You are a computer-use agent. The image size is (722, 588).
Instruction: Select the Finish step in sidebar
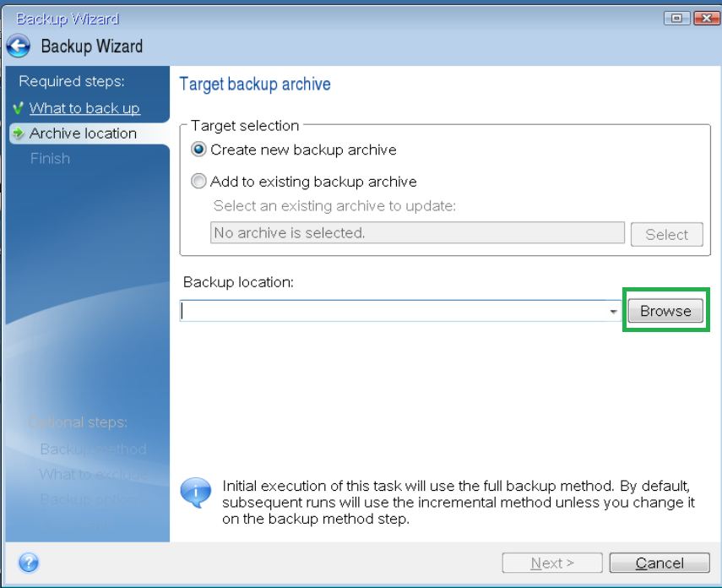coord(51,158)
